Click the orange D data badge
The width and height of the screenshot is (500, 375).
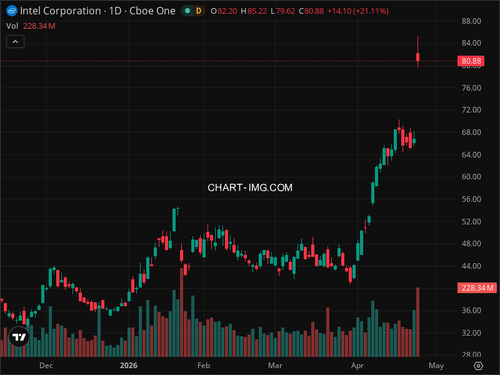tap(199, 11)
